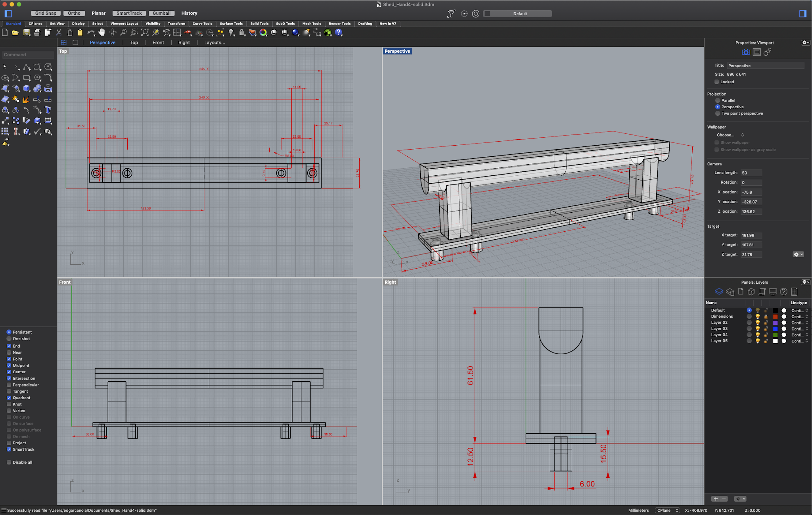Switch to the Front viewport tab
This screenshot has width=812, height=515.
click(x=158, y=42)
